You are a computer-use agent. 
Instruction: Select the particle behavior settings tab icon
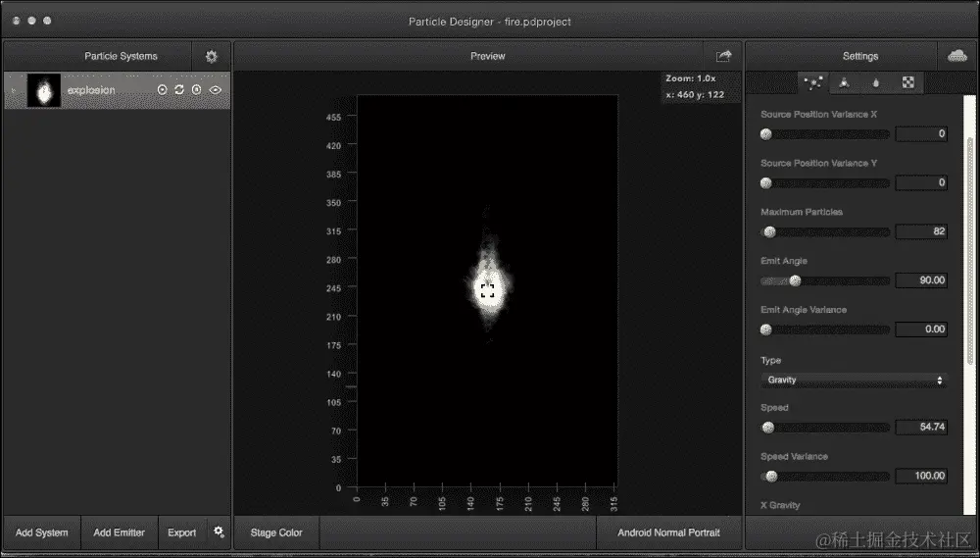tap(844, 82)
